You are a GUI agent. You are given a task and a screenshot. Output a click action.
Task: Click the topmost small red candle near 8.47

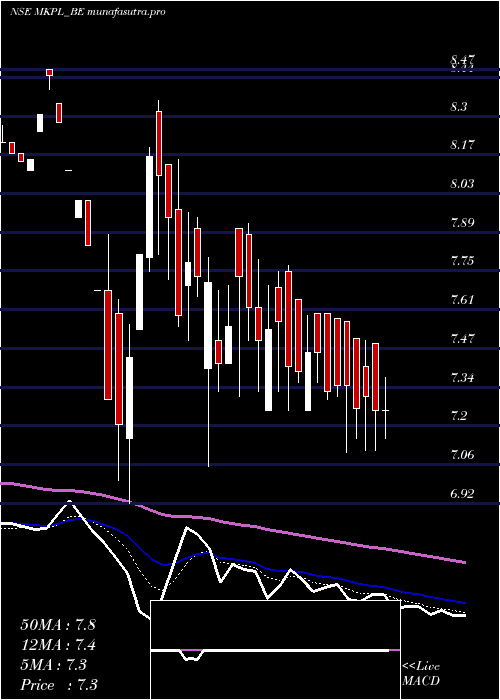coord(50,73)
